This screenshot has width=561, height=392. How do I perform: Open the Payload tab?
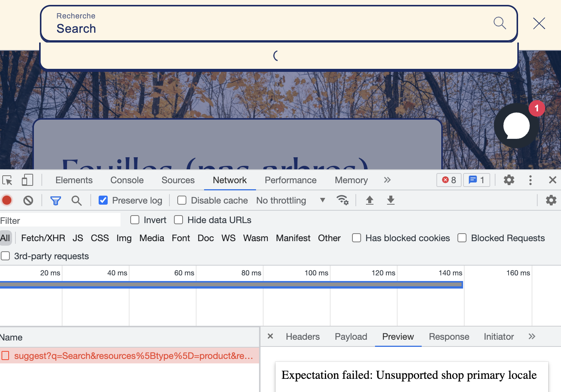351,337
